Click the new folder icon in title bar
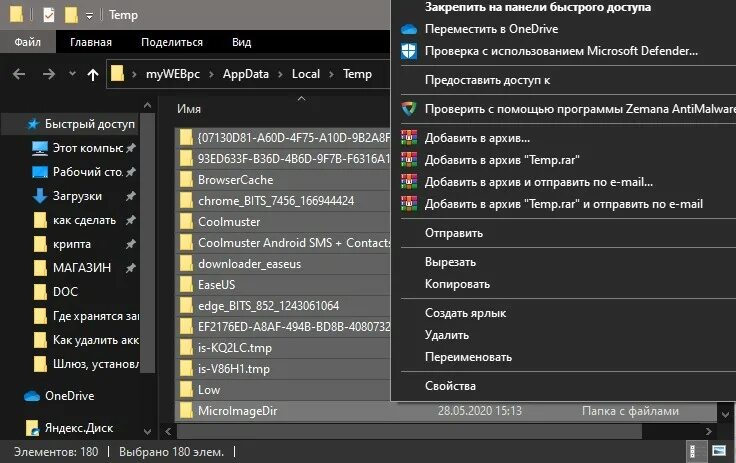Image resolution: width=736 pixels, height=463 pixels. pos(71,15)
